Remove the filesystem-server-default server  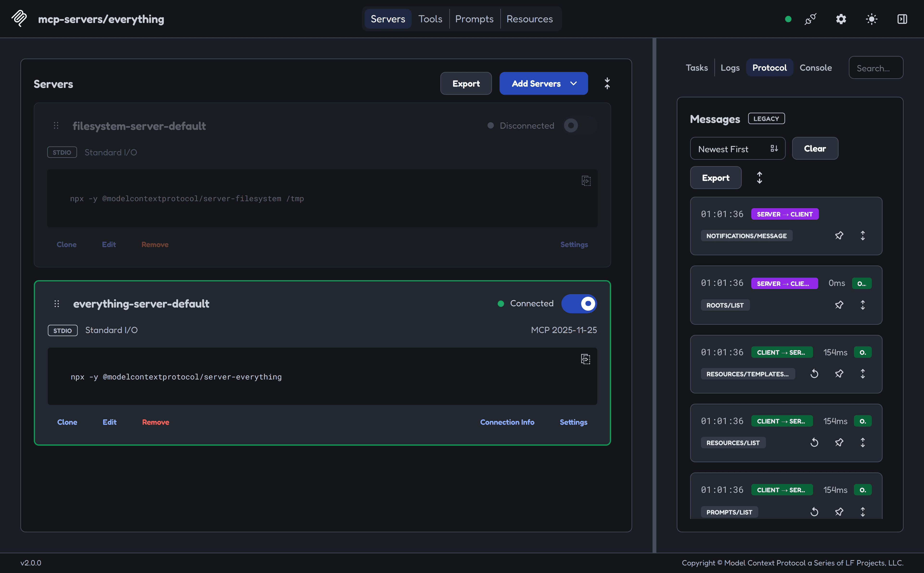coord(155,245)
